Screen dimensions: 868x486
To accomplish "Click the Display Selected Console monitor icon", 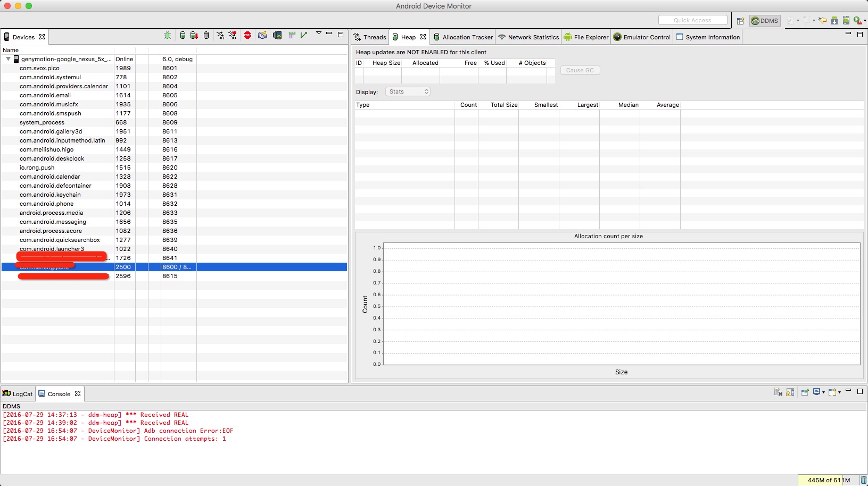I will tap(816, 392).
